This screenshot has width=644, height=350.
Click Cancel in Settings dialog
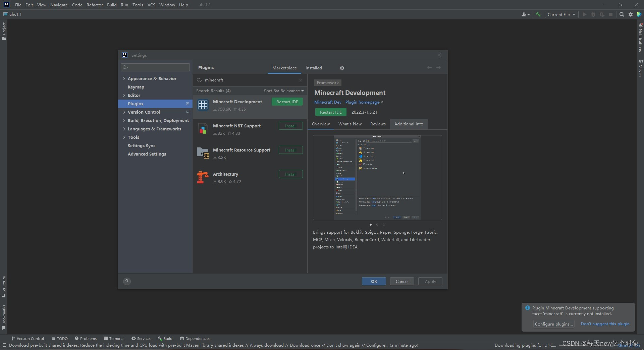(x=402, y=282)
